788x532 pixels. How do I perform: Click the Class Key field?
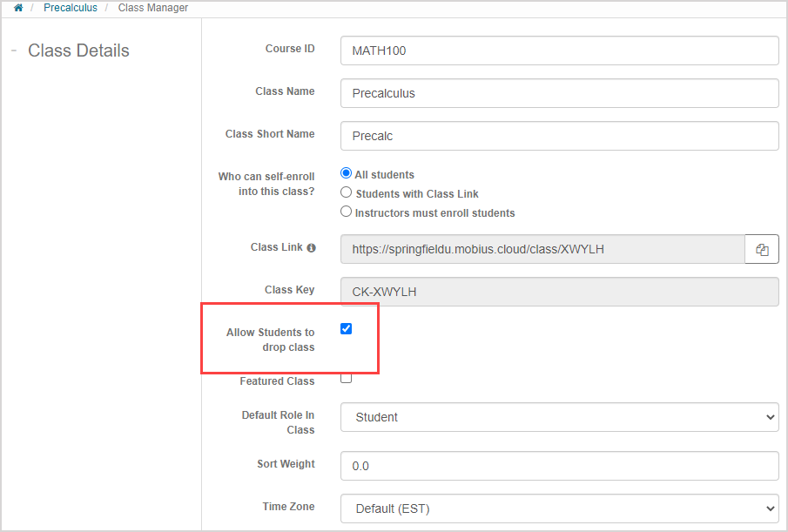tap(559, 292)
